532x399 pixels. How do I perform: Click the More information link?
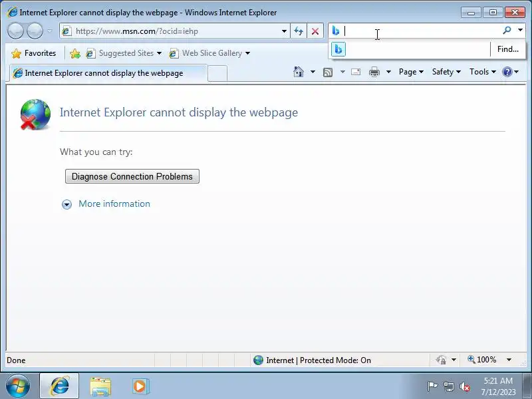(x=114, y=203)
